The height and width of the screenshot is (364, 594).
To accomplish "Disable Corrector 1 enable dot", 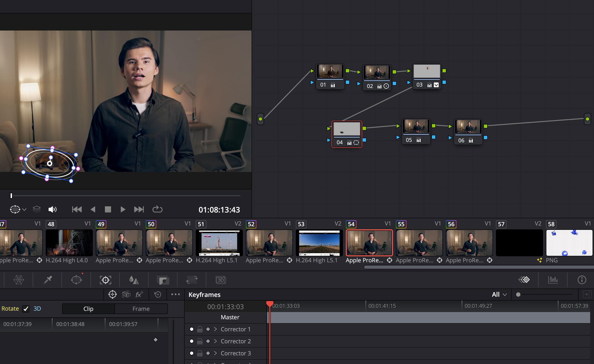I will point(191,329).
